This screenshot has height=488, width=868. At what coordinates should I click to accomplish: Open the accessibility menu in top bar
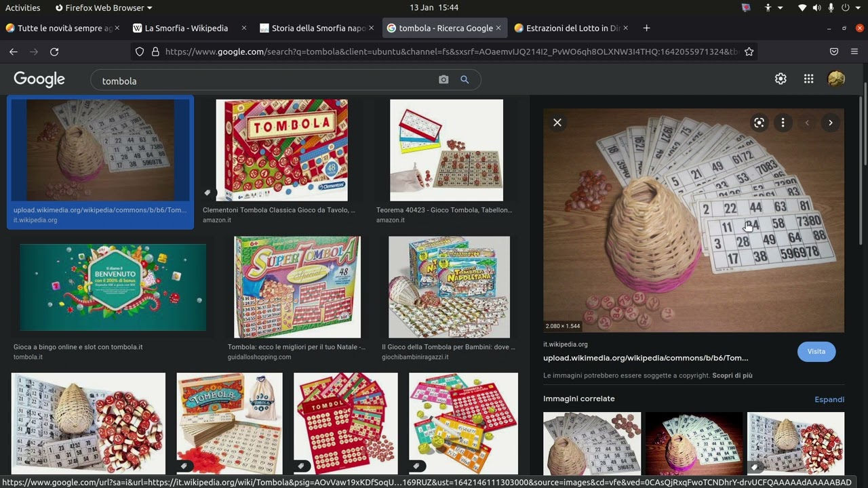(x=772, y=7)
